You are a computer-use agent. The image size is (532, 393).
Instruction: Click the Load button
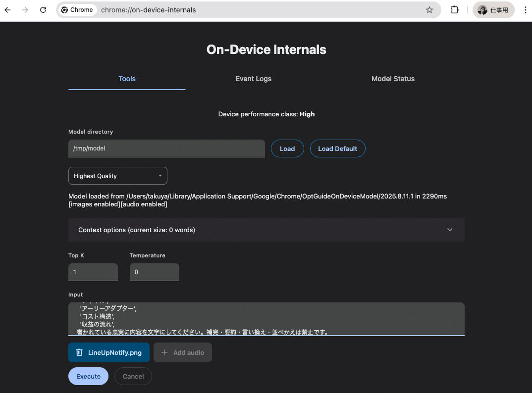pyautogui.click(x=287, y=148)
